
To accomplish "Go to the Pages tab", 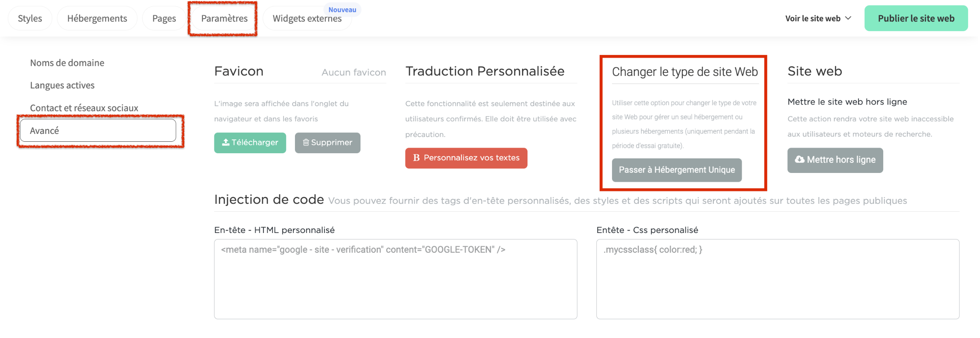I will click(x=164, y=19).
